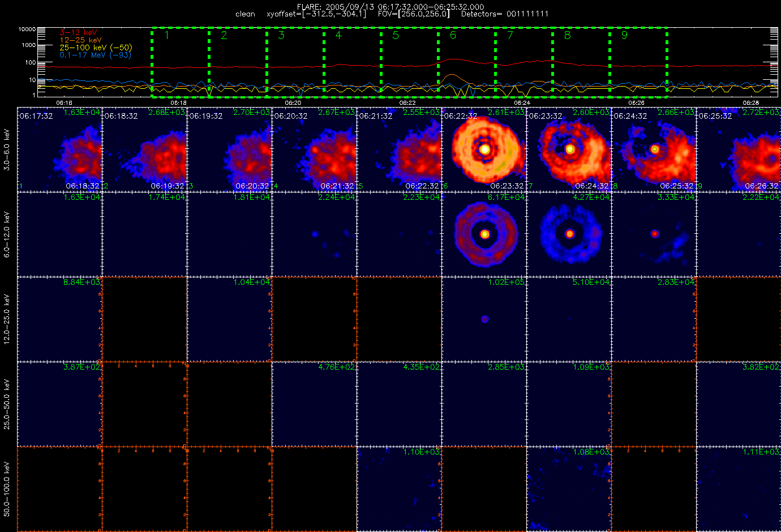Click the '6.0-12.0 keV' row axis label
The height and width of the screenshot is (532, 781).
tap(7, 235)
